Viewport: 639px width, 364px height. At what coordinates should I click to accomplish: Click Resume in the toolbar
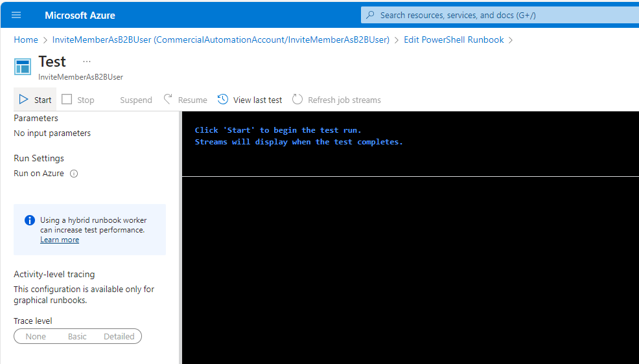[185, 100]
